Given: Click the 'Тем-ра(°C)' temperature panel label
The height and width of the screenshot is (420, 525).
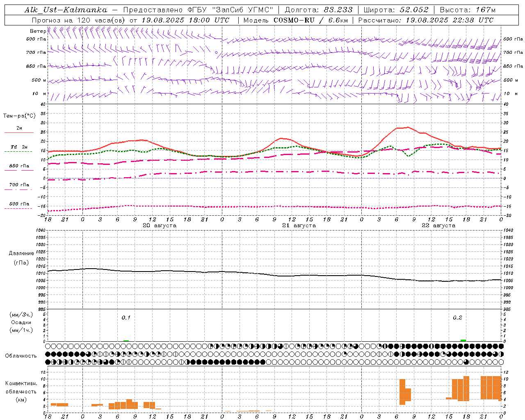Looking at the screenshot, I should click(19, 116).
